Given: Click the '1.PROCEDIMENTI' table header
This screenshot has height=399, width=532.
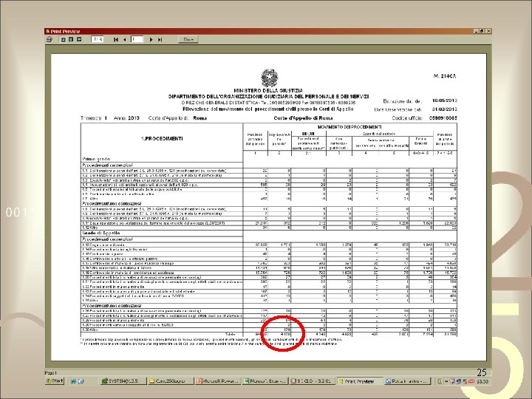Looking at the screenshot, I should point(162,138).
